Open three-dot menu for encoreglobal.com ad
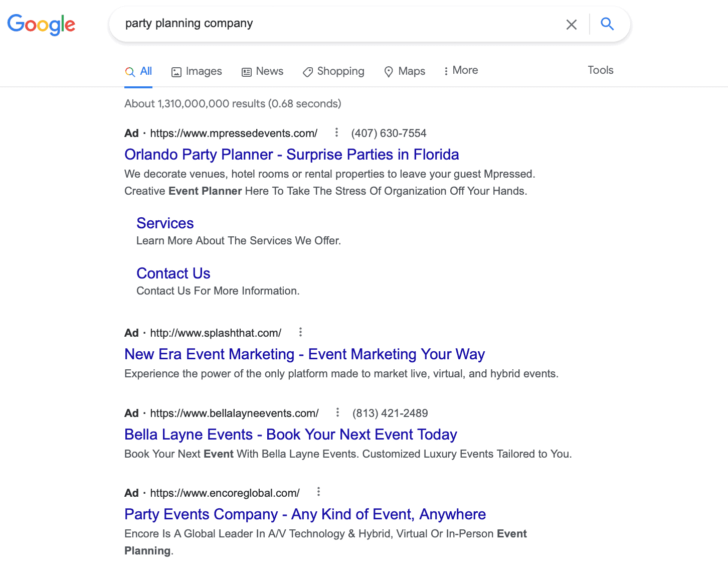The height and width of the screenshot is (569, 728). point(318,492)
